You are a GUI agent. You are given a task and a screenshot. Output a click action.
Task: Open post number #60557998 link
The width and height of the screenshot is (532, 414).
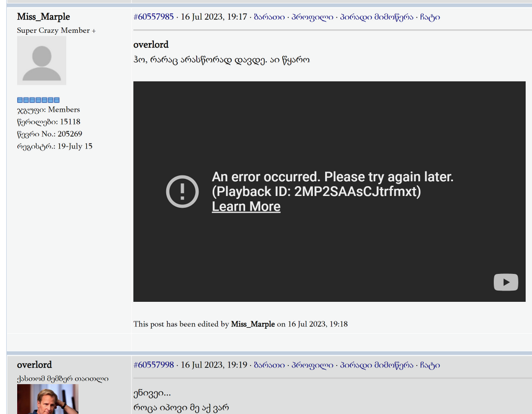click(153, 365)
